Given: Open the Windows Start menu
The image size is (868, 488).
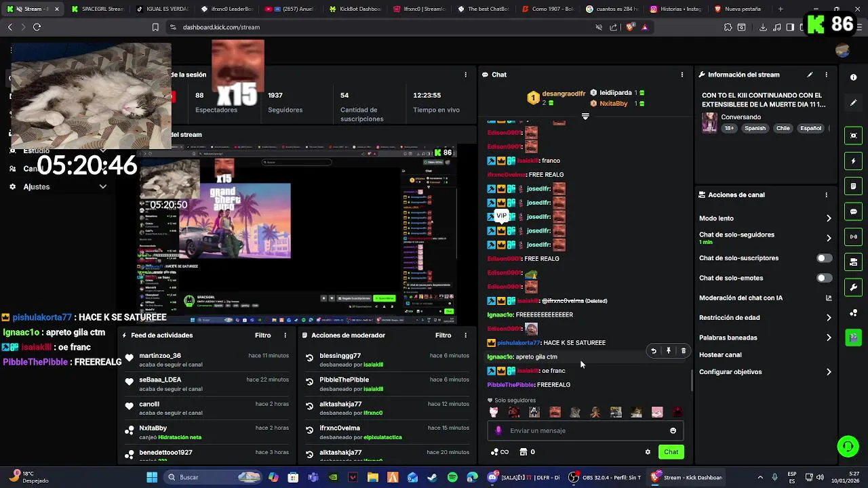Looking at the screenshot, I should [152, 477].
